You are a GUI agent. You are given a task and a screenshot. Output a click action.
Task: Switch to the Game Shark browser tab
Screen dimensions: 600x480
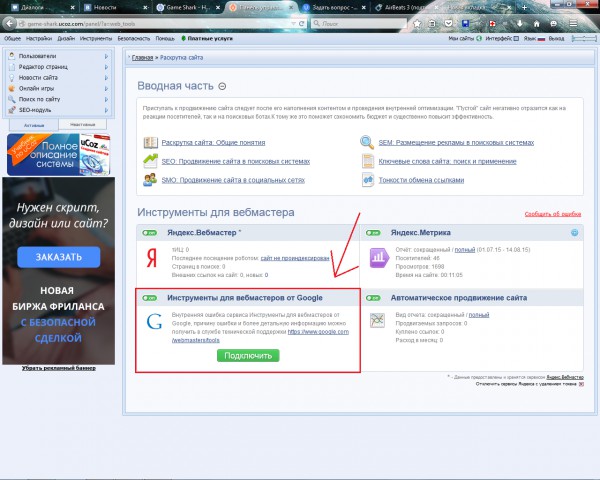click(x=188, y=7)
